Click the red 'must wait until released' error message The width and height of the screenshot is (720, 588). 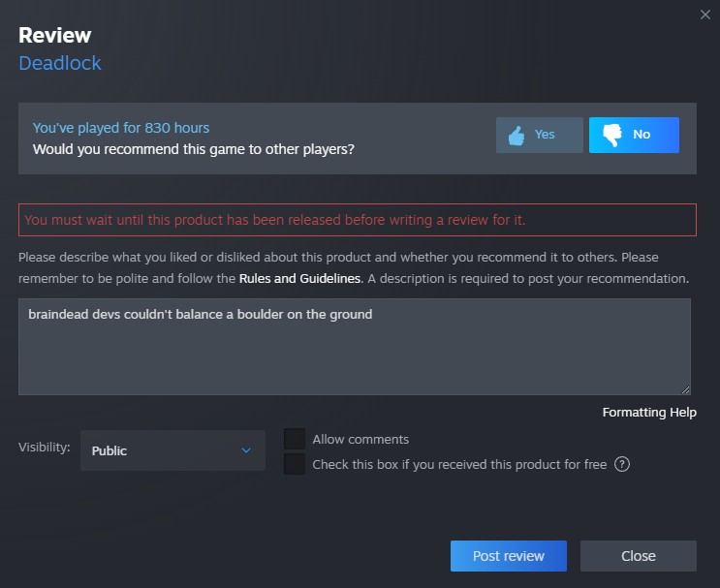tap(358, 220)
